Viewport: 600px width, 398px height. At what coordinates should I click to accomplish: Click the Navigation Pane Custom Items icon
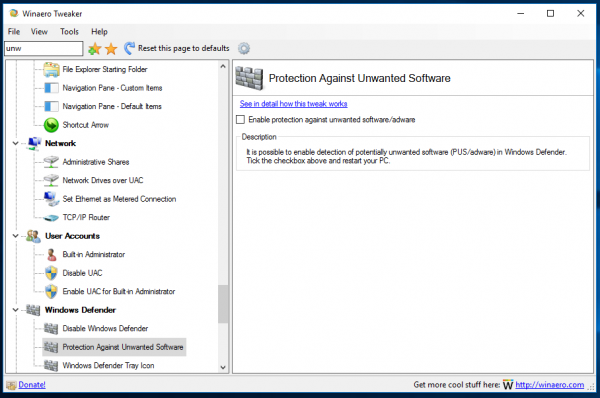(x=51, y=88)
